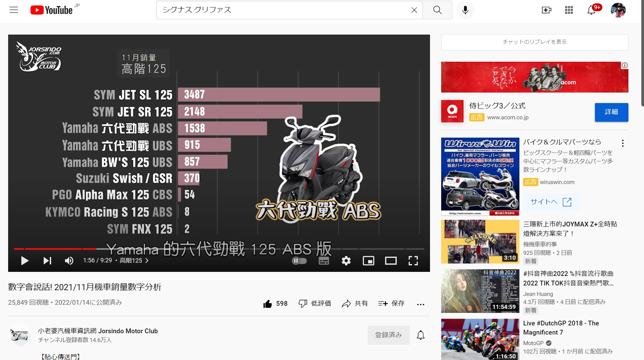Open the YouTube apps grid
The image size is (644, 360).
[x=569, y=10]
